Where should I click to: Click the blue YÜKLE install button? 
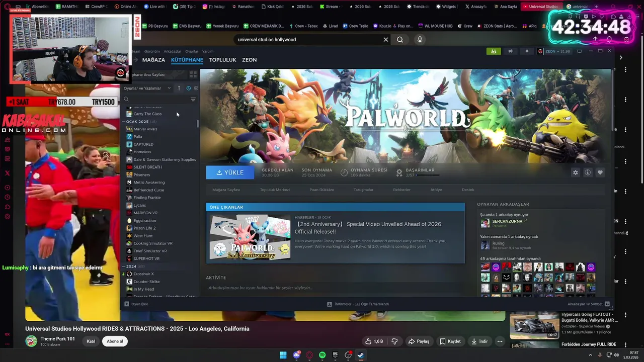pos(230,172)
